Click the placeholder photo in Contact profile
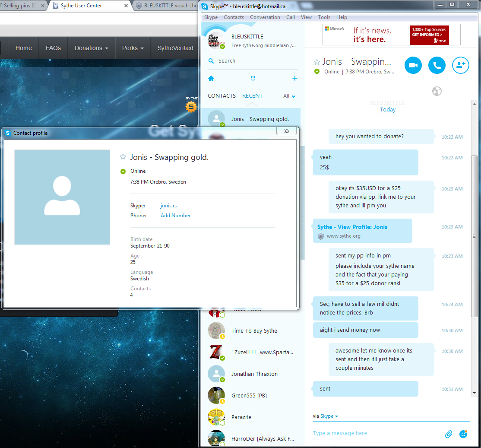This screenshot has height=448, width=481. coord(62,197)
